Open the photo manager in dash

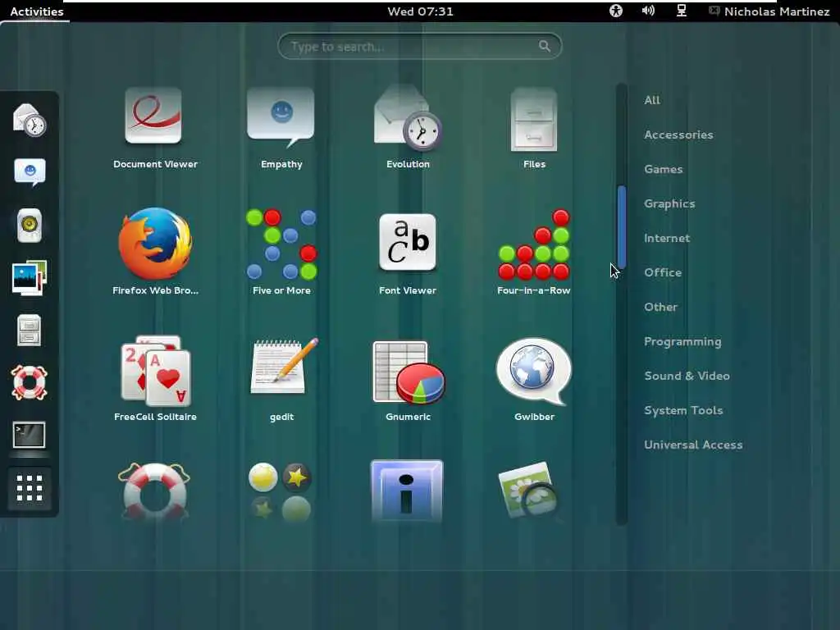(29, 277)
